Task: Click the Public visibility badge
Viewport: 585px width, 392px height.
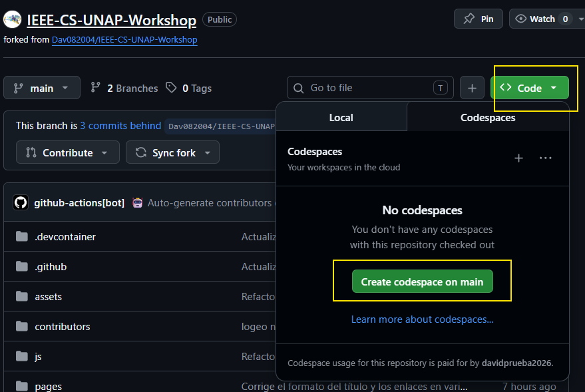Action: tap(220, 19)
